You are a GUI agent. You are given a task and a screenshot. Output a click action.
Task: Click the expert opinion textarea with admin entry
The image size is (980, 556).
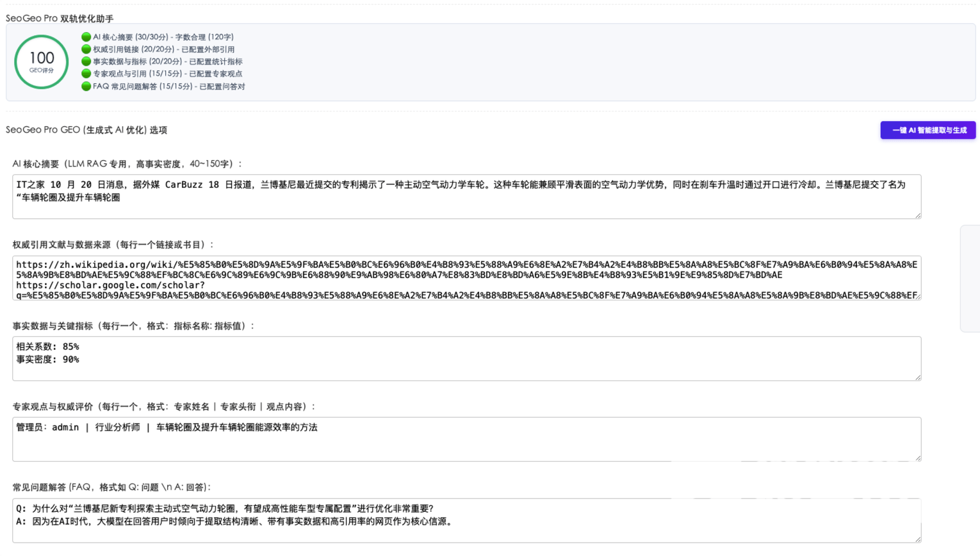pos(466,439)
